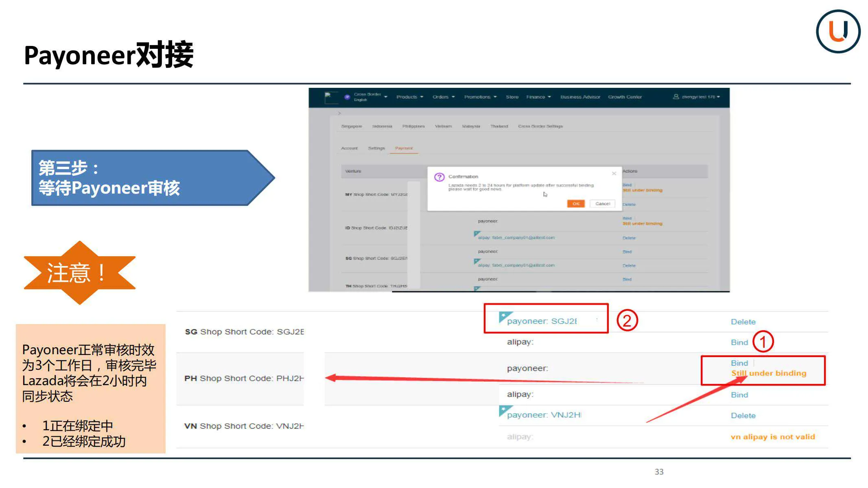The width and height of the screenshot is (868, 488).
Task: Open the Finance dropdown menu
Action: 538,97
